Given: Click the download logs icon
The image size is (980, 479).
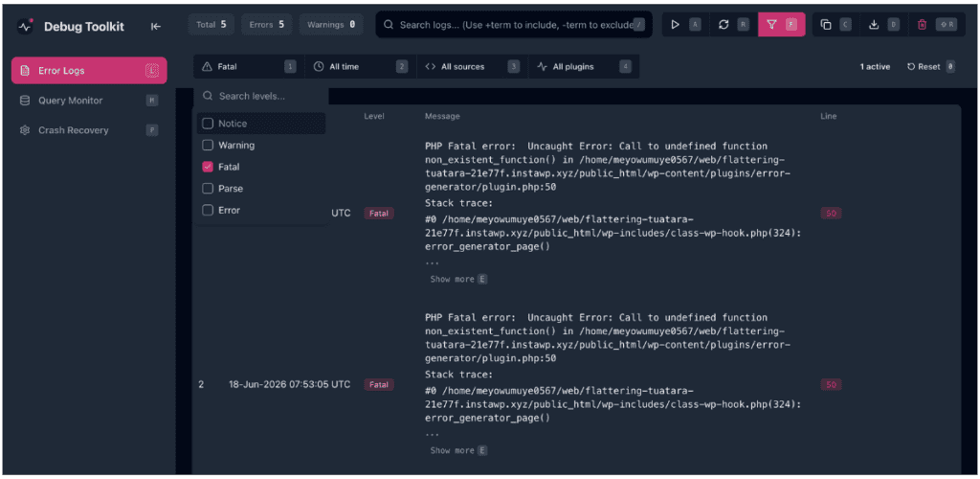Looking at the screenshot, I should pos(874,24).
